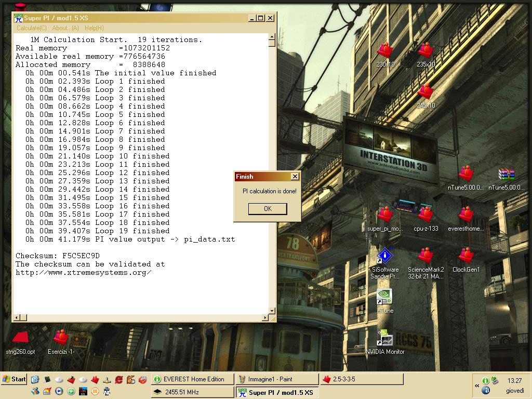Click the Super PI vertical scrollbar down arrow
This screenshot has height=399, width=532.
272,311
